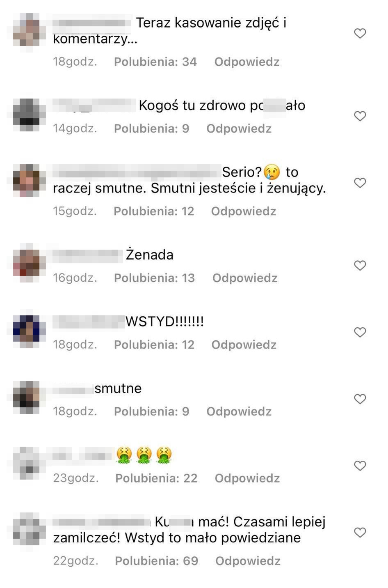The image size is (388, 588).
Task: Open 'Polubienia: 13' on Żenada comment
Action: point(154,278)
